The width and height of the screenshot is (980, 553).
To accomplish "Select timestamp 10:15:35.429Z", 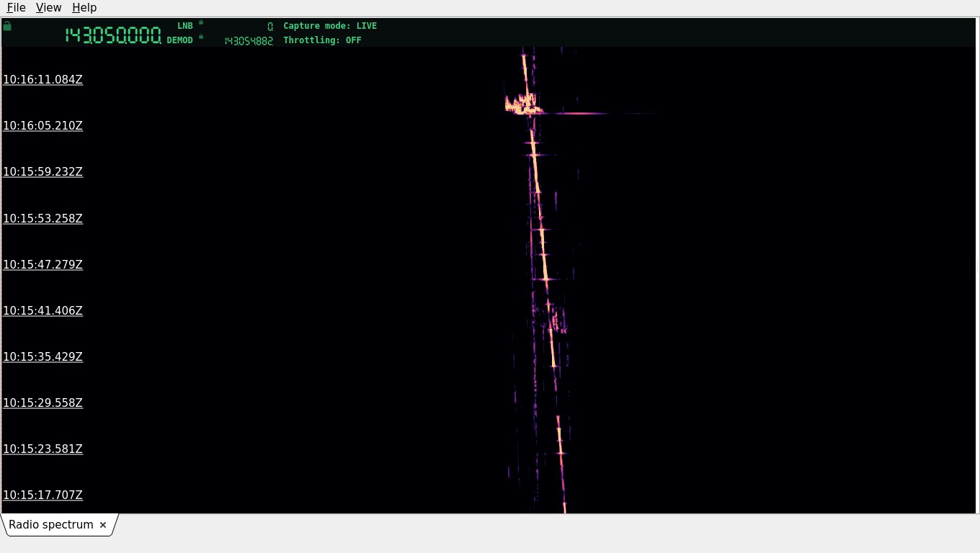I will pyautogui.click(x=43, y=356).
